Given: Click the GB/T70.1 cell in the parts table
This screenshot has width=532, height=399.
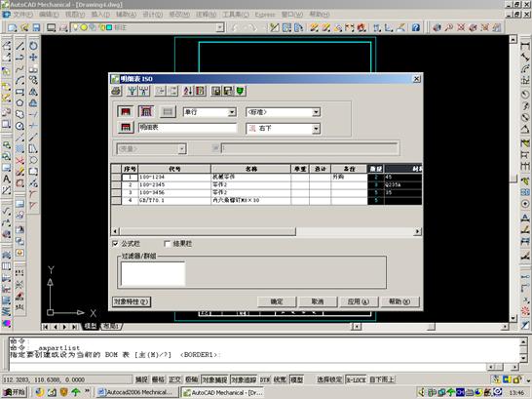Looking at the screenshot, I should point(174,200).
